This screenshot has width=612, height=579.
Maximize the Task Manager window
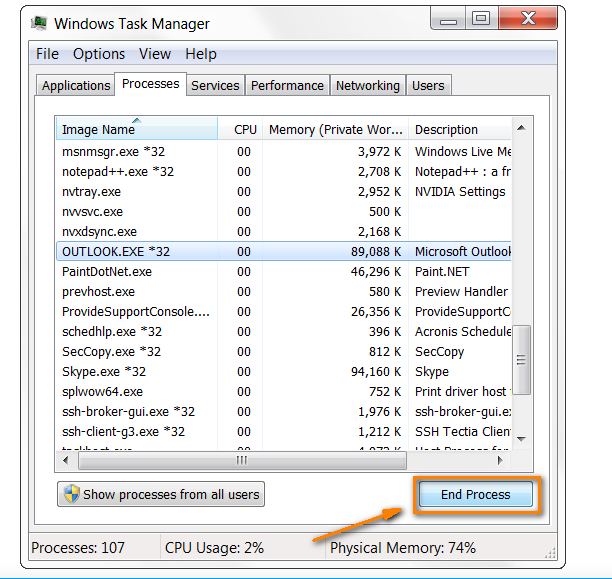(x=481, y=18)
